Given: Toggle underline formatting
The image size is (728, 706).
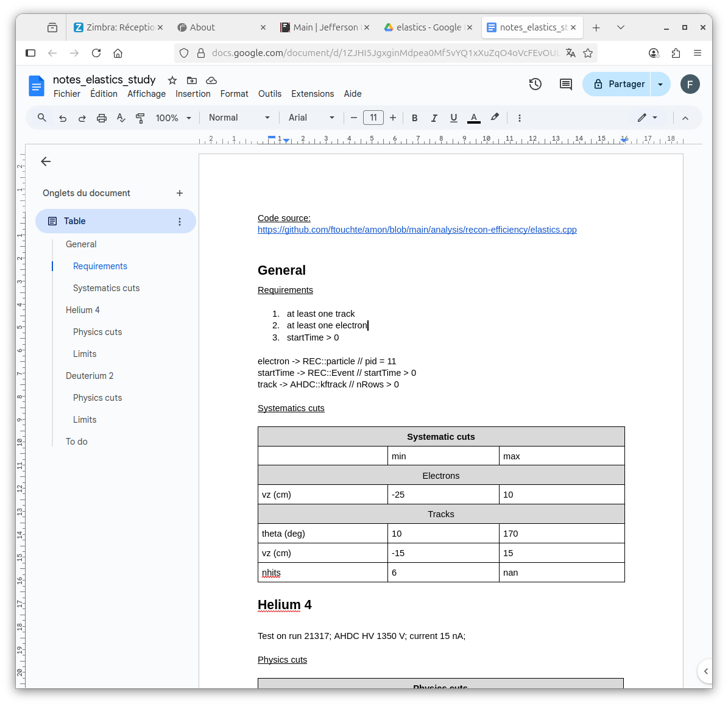Looking at the screenshot, I should 454,118.
